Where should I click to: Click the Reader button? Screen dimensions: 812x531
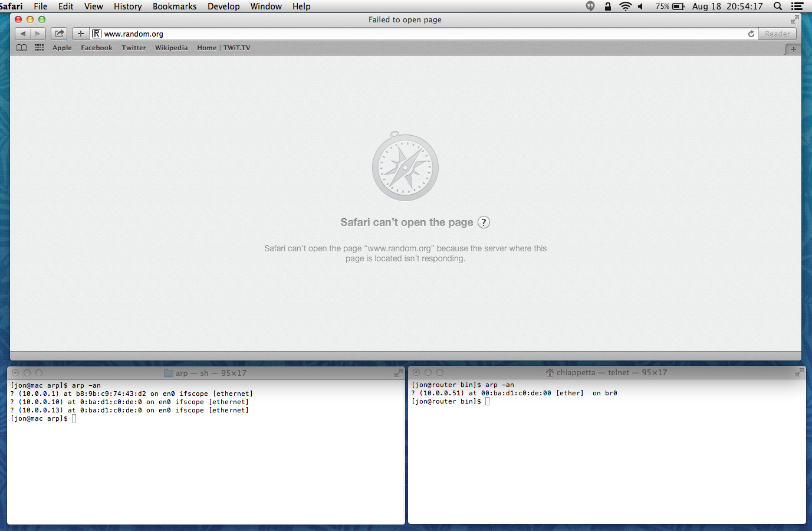pyautogui.click(x=777, y=34)
